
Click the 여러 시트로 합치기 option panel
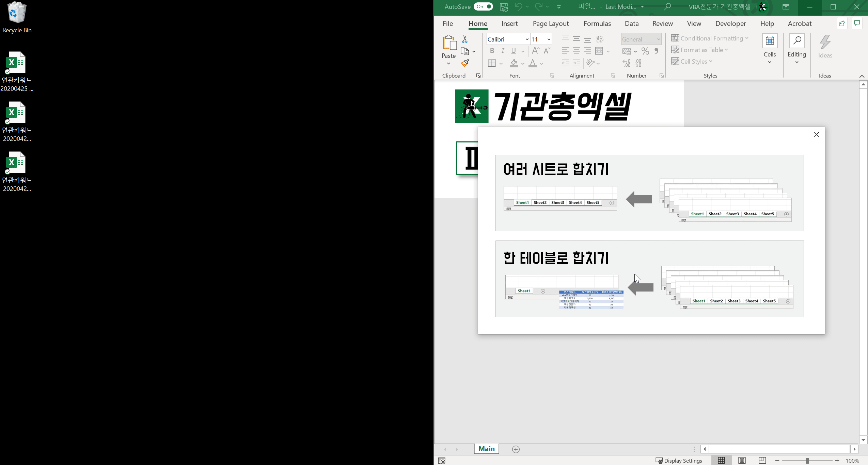tap(649, 193)
